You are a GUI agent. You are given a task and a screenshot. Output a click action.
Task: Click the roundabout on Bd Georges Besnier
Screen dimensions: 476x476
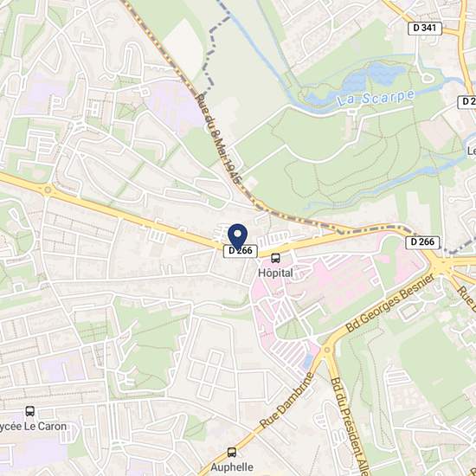pyautogui.click(x=327, y=350)
